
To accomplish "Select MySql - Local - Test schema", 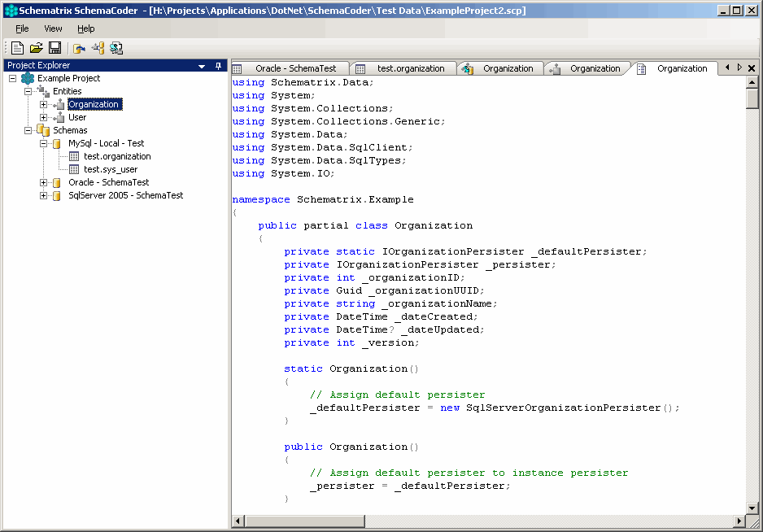I will click(x=106, y=143).
